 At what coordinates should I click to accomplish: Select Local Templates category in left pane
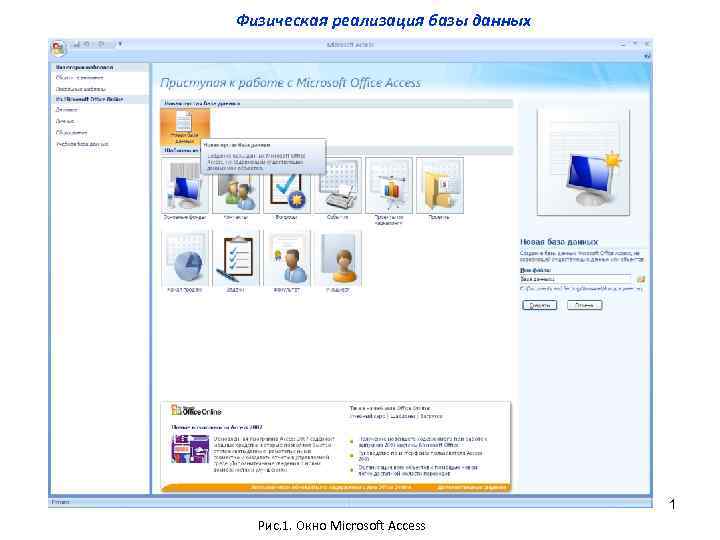click(81, 89)
